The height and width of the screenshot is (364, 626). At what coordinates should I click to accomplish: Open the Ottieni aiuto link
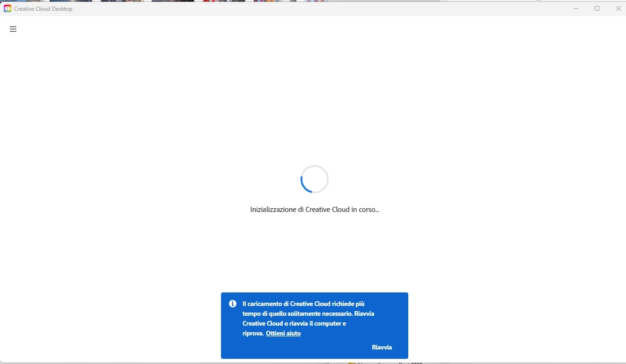[283, 334]
